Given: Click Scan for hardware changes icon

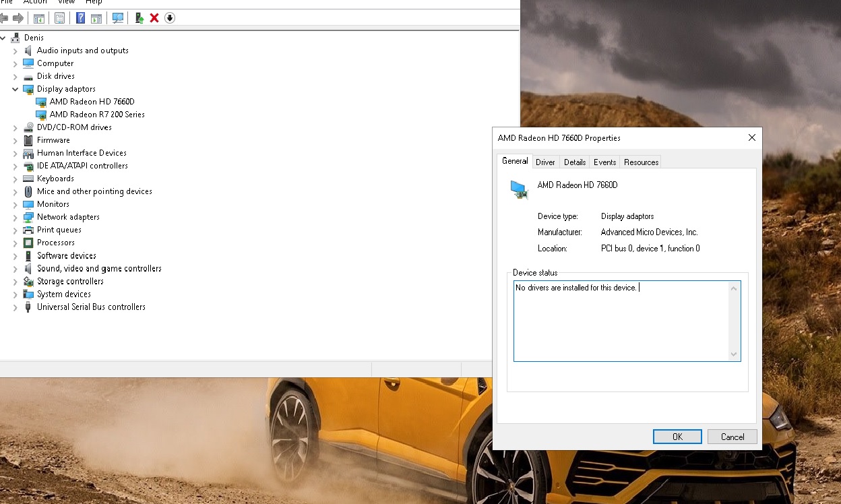Looking at the screenshot, I should coord(118,18).
